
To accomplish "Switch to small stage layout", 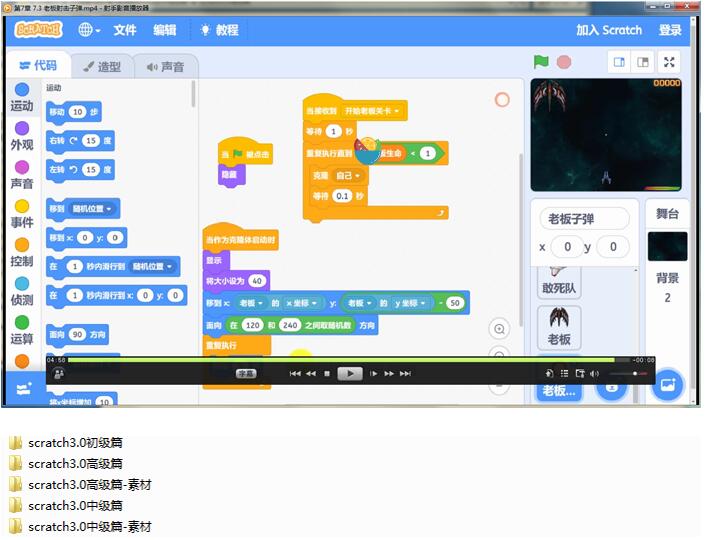I will coord(619,62).
